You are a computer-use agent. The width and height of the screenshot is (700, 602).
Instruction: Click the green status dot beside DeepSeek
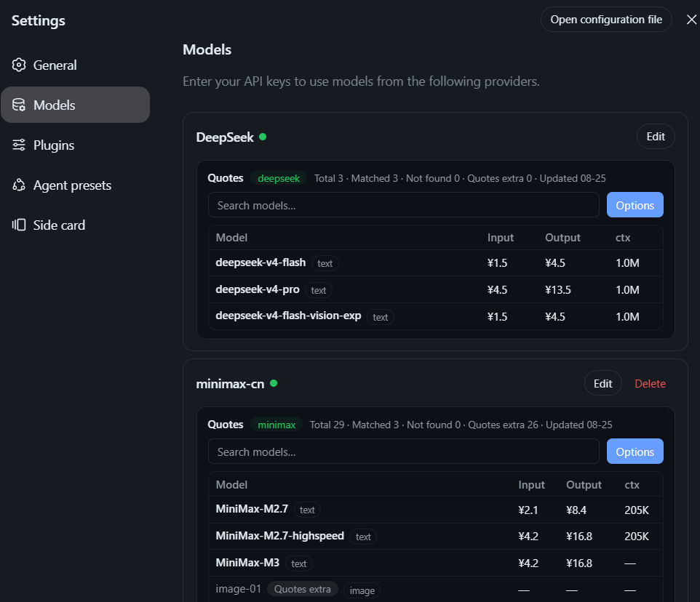pos(263,137)
